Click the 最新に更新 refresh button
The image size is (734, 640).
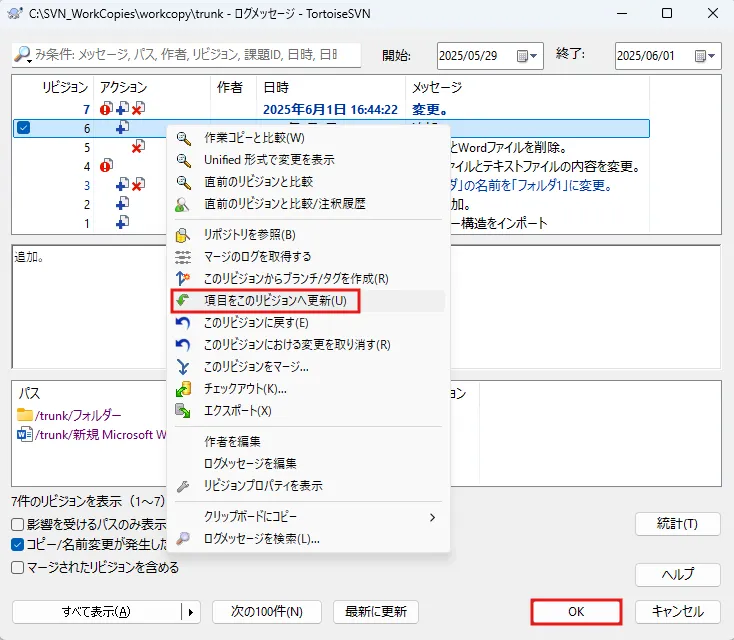tap(376, 612)
